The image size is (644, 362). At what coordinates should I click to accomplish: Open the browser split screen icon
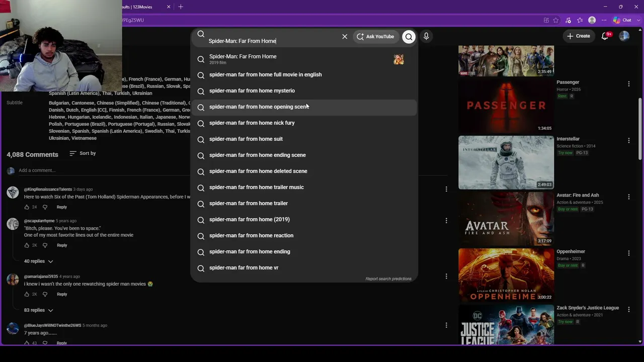coord(546,20)
